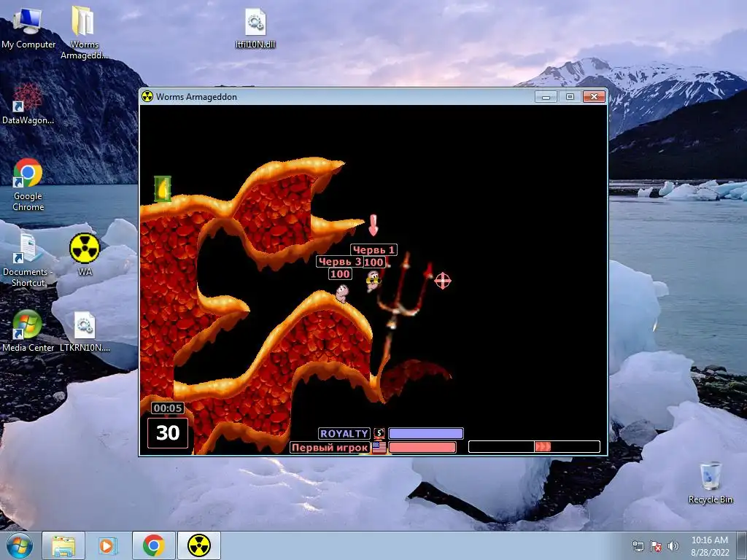Click the bouncing turn arrow above Червь 1
The width and height of the screenshot is (747, 560).
coord(373,225)
